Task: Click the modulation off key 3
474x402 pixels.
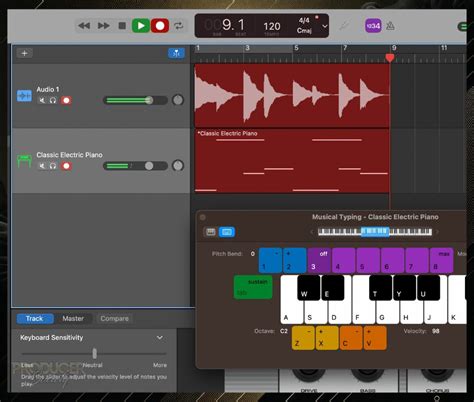Action: point(319,260)
